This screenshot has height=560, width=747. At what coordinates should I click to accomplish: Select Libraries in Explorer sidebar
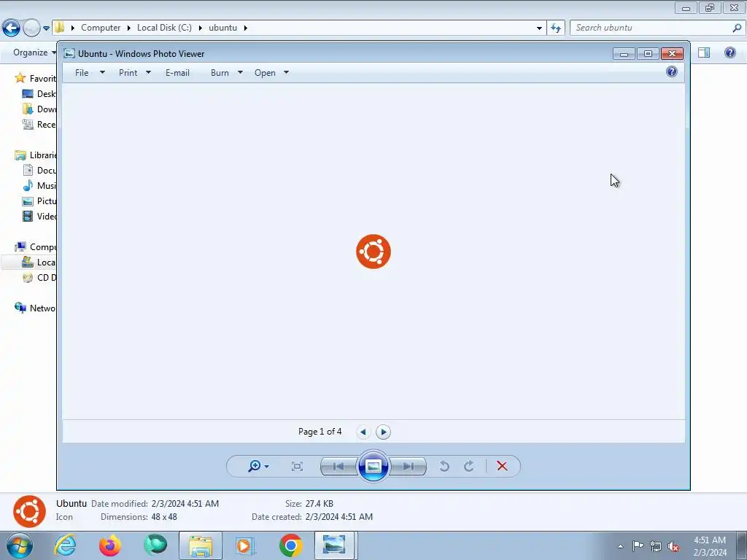[x=35, y=155]
